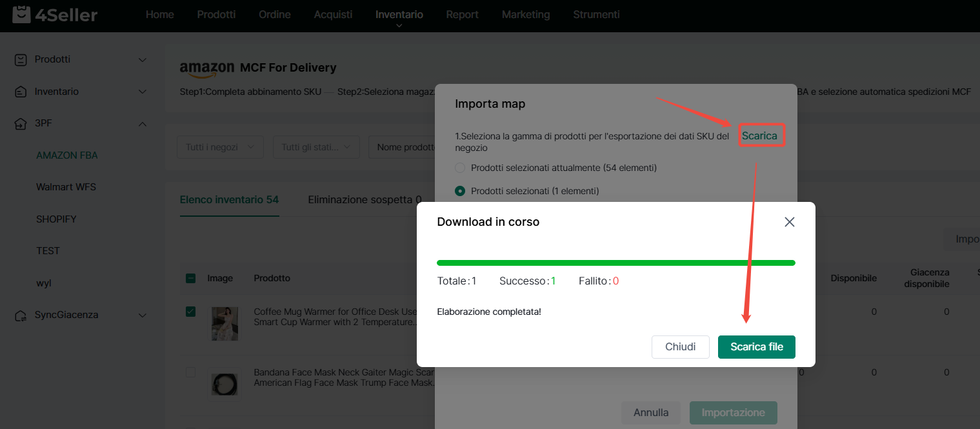The height and width of the screenshot is (429, 980).
Task: Select 'Prodotti selezionati attualmente' radio option
Action: (460, 168)
